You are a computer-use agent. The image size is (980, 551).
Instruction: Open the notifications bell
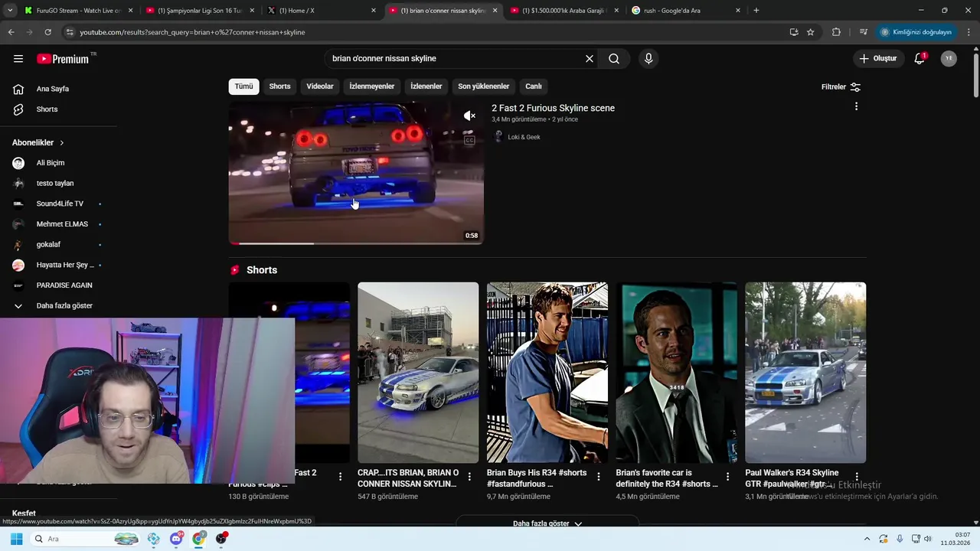[x=920, y=58]
